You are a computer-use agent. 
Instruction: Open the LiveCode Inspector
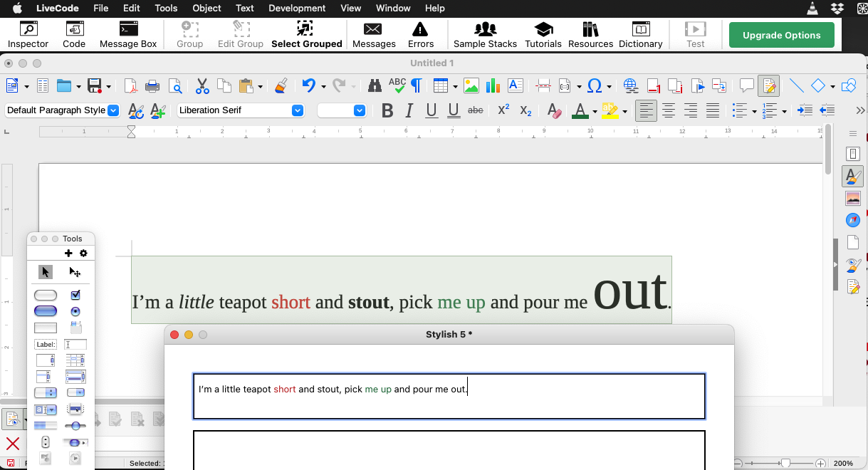pyautogui.click(x=28, y=34)
